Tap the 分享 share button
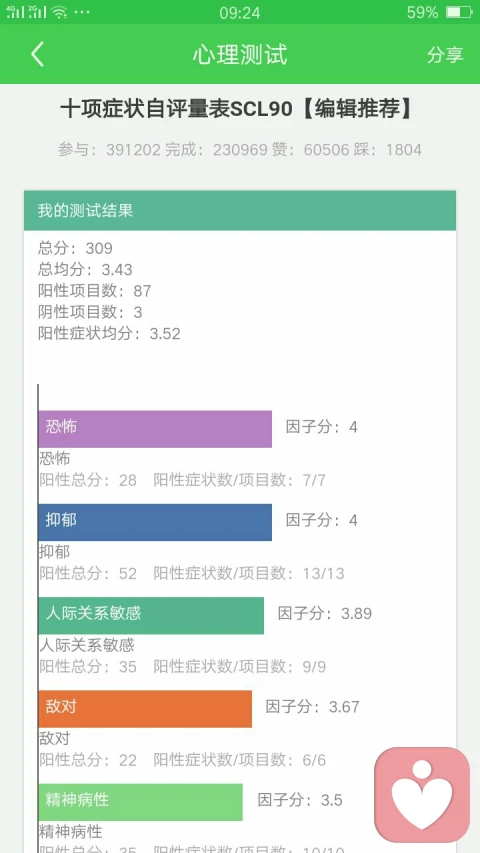The height and width of the screenshot is (853, 480). 445,54
